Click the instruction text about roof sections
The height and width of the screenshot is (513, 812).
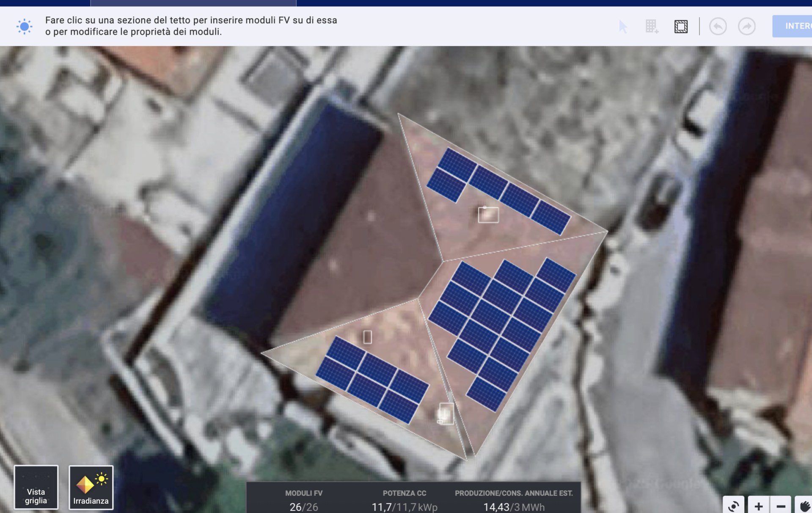coord(191,26)
